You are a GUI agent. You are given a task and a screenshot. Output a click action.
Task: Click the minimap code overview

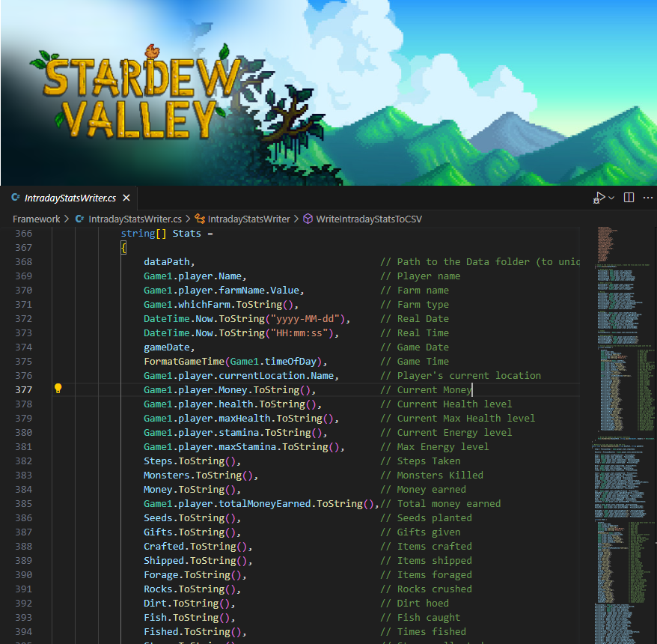[624, 435]
